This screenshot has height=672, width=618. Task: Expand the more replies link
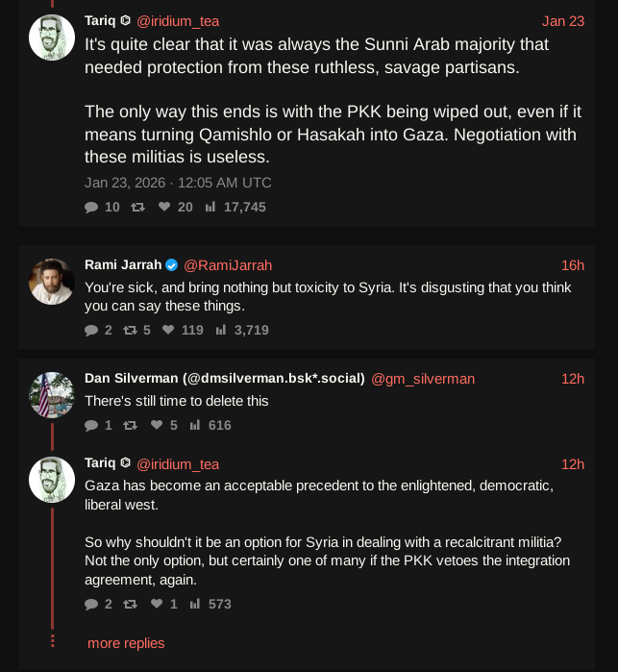[x=126, y=643]
